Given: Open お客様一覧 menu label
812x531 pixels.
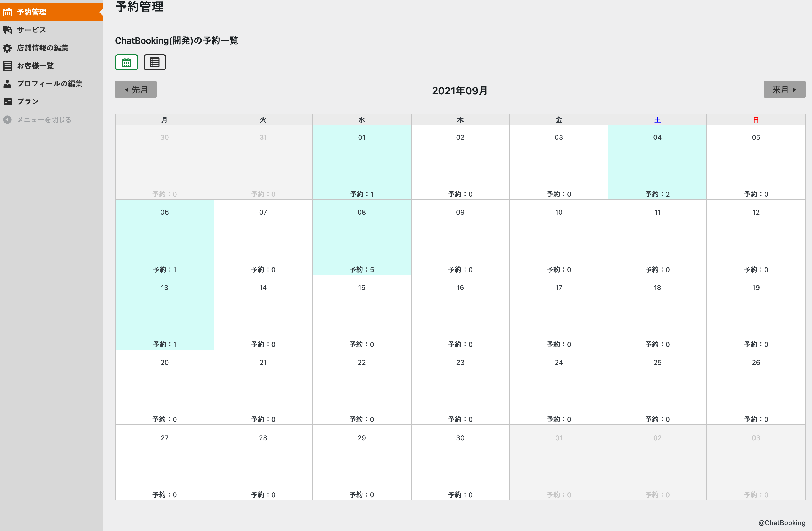Looking at the screenshot, I should [36, 66].
